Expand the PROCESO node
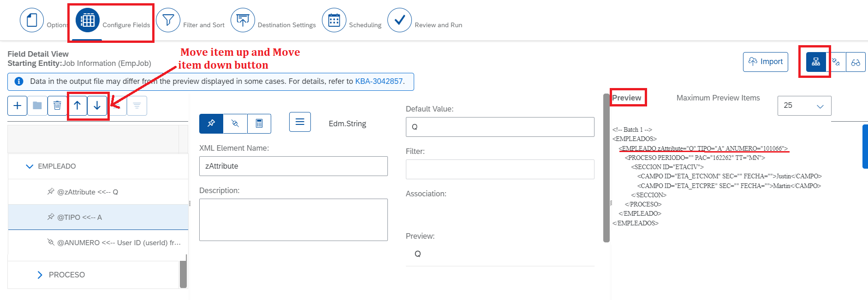The height and width of the screenshot is (300, 868). (40, 275)
